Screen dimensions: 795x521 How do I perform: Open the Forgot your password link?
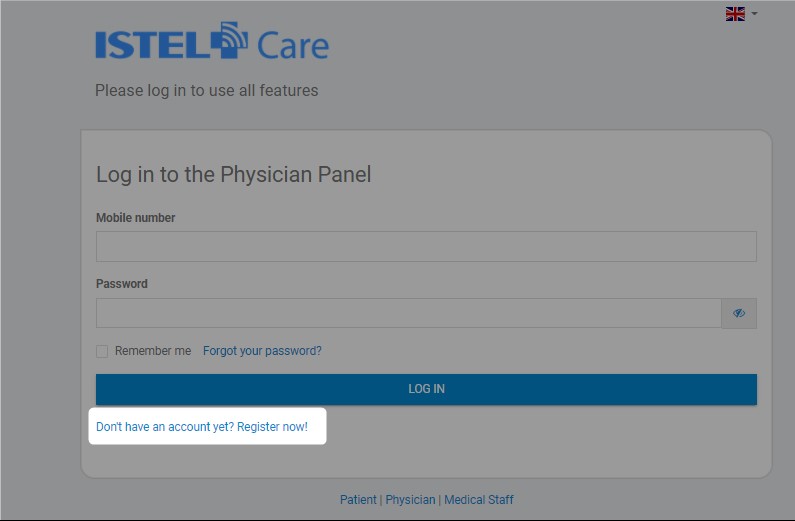[x=262, y=351]
